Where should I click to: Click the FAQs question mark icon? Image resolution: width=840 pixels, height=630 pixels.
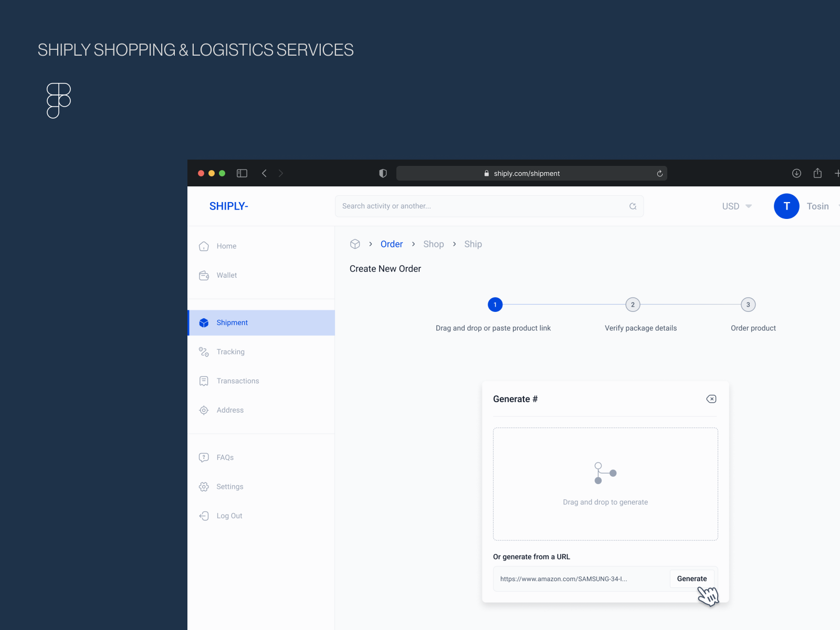pos(204,457)
